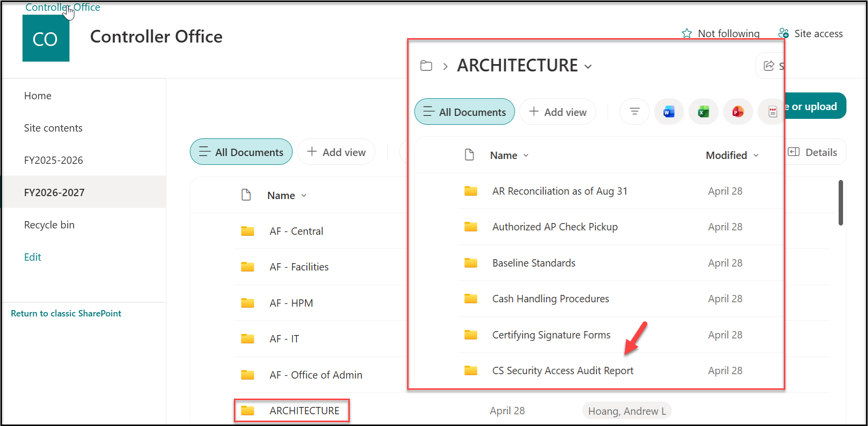Click the red form document icon

tap(772, 112)
